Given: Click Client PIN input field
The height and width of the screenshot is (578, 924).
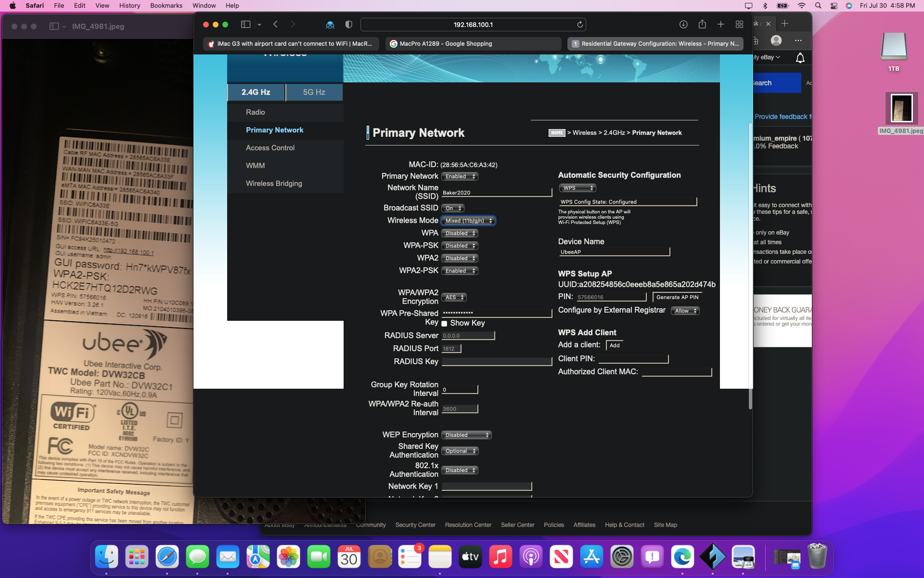Looking at the screenshot, I should pos(633,359).
